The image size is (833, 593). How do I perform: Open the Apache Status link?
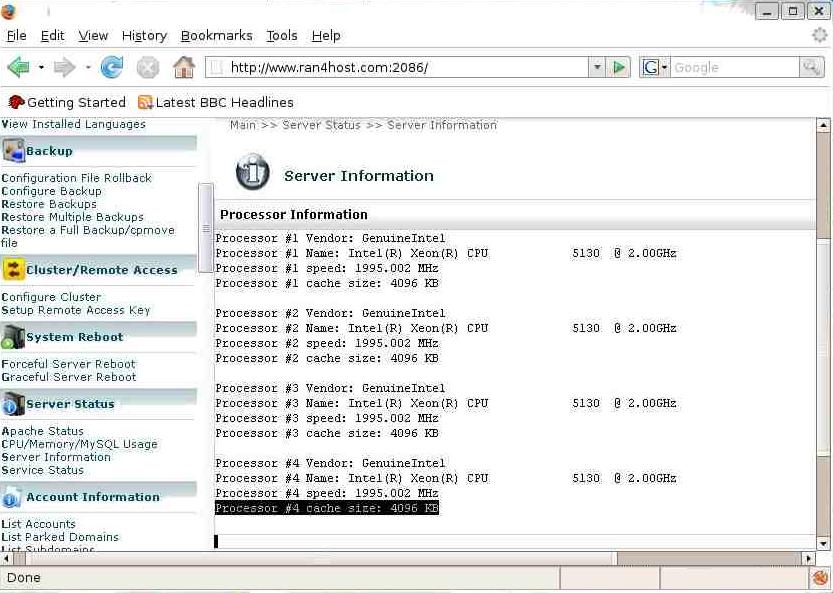point(43,431)
